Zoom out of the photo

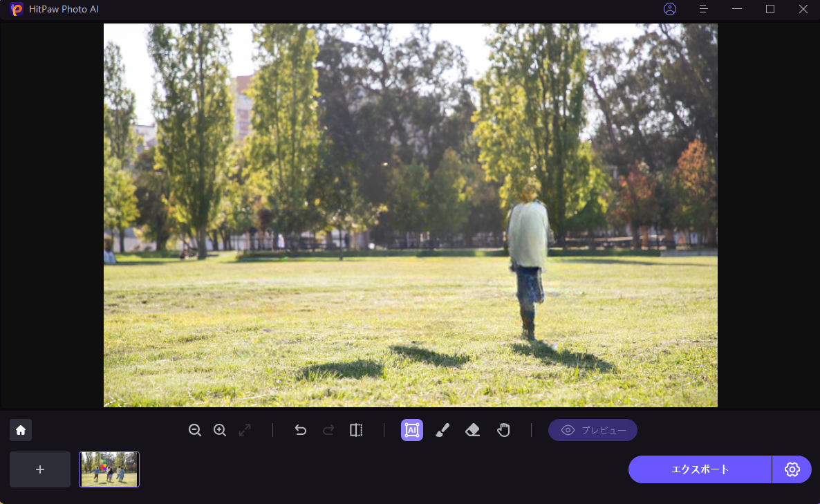pyautogui.click(x=195, y=430)
